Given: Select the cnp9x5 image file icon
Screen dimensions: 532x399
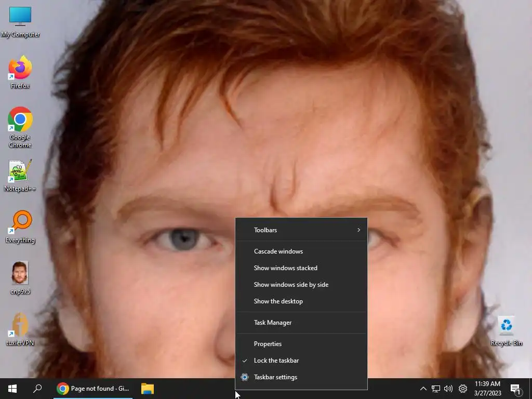Looking at the screenshot, I should point(20,278).
